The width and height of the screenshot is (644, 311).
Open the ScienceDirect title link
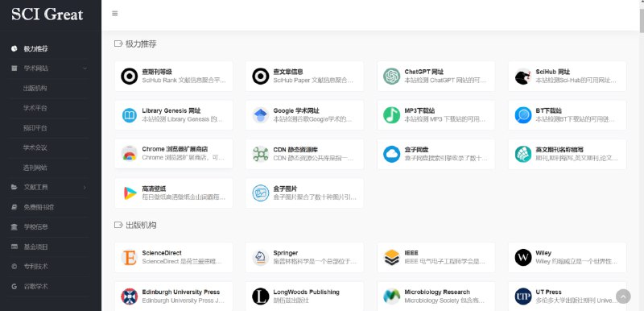162,253
